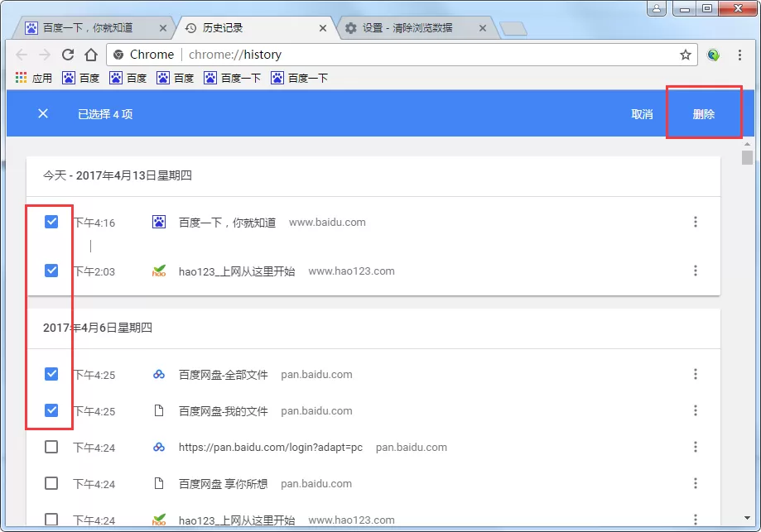
Task: Open more actions for 百度网盘-我的文件 entry
Action: click(x=696, y=410)
